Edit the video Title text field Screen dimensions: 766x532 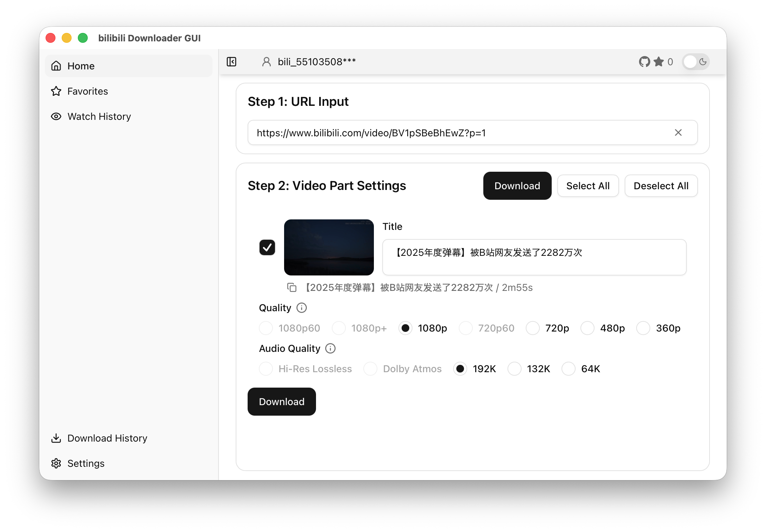point(534,257)
